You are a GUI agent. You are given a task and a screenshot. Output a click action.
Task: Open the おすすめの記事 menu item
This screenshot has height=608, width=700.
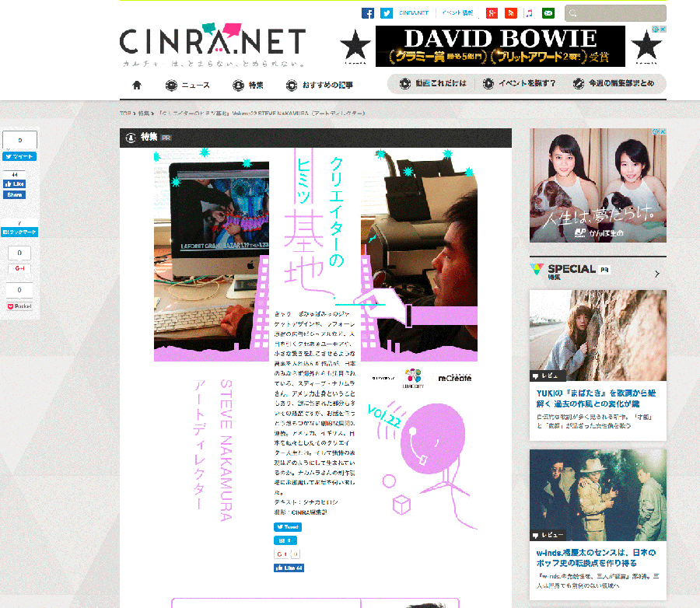click(320, 85)
